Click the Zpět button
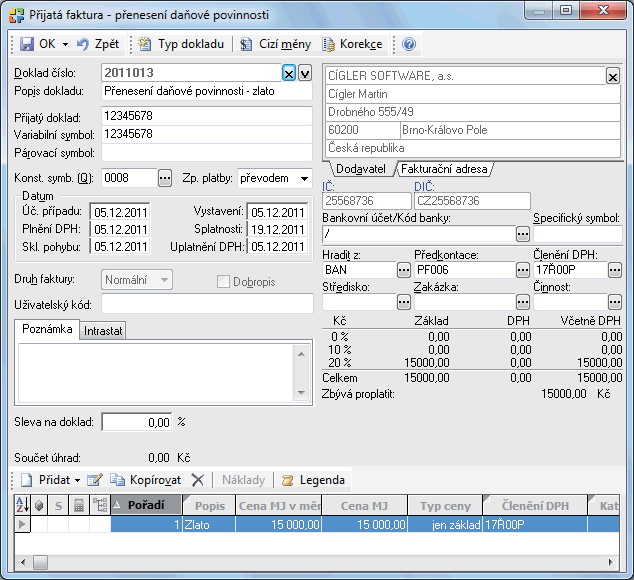The width and height of the screenshot is (634, 580). [98, 45]
